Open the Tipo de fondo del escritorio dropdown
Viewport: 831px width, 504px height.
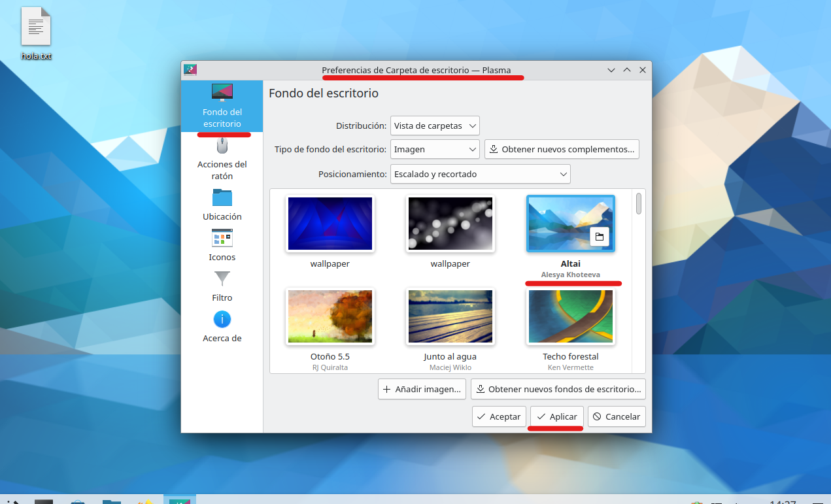point(434,149)
